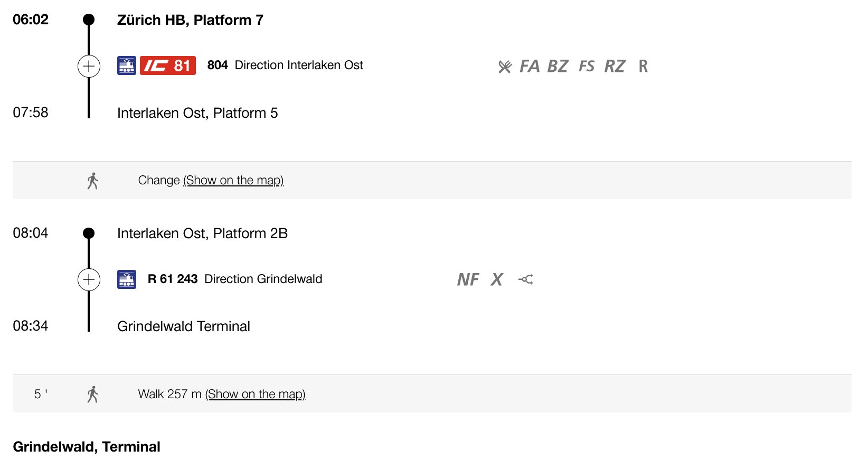Select Grindelwald Terminal arrival stop at 08:34
868x469 pixels.
click(x=184, y=326)
